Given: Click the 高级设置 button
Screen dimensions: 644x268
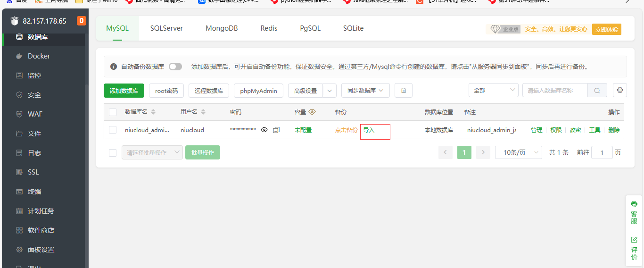Looking at the screenshot, I should tap(305, 91).
